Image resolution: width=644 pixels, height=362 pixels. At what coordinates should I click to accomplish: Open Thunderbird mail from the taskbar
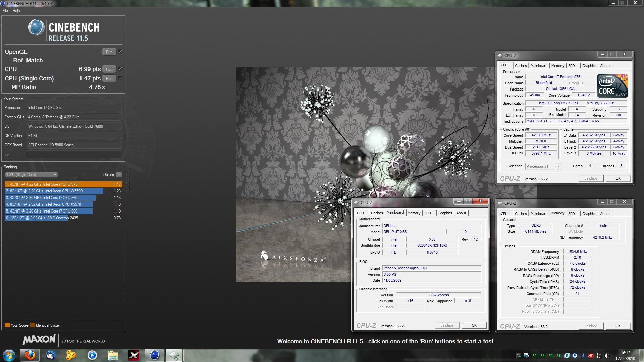click(51, 355)
